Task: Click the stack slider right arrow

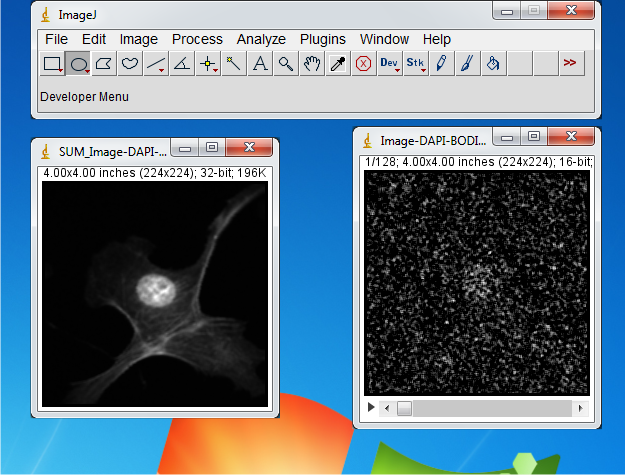Action: pos(580,408)
